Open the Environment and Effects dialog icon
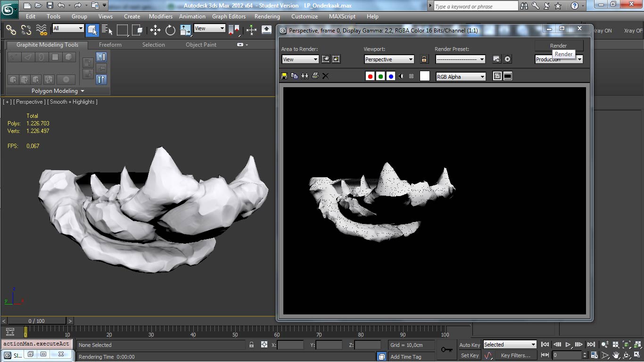The width and height of the screenshot is (644, 362). point(507,59)
